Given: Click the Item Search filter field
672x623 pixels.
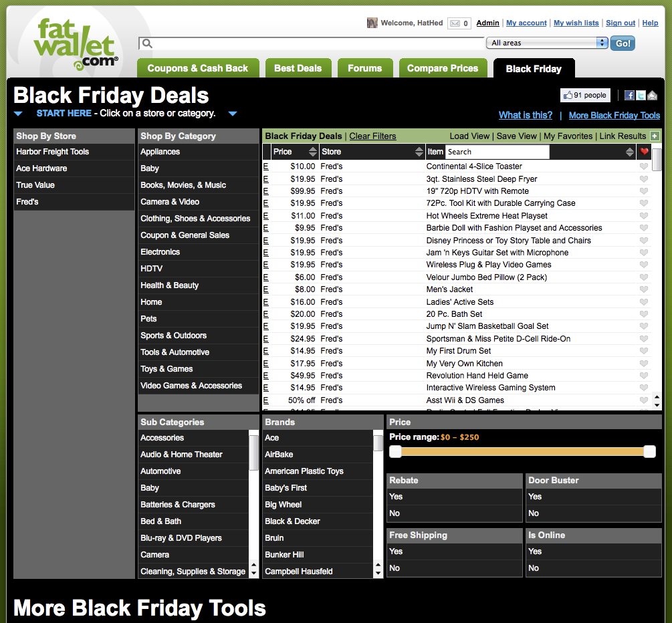Looking at the screenshot, I should (x=497, y=152).
